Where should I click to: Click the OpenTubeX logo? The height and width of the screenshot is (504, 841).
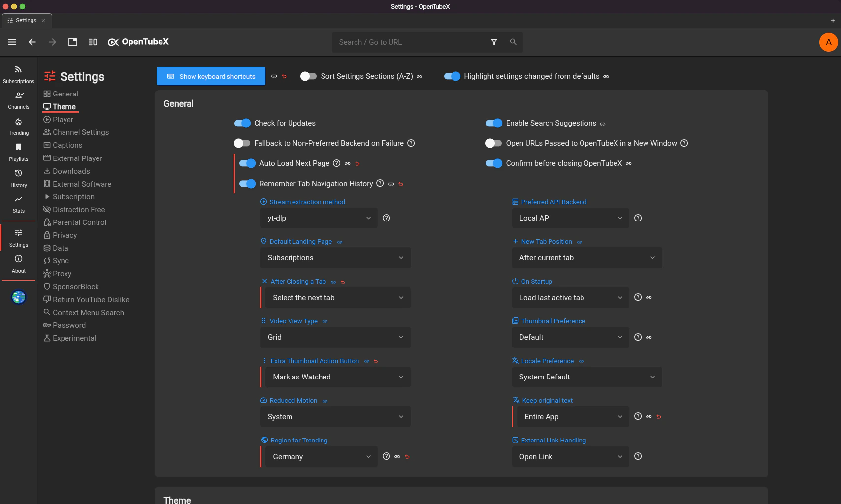(138, 42)
